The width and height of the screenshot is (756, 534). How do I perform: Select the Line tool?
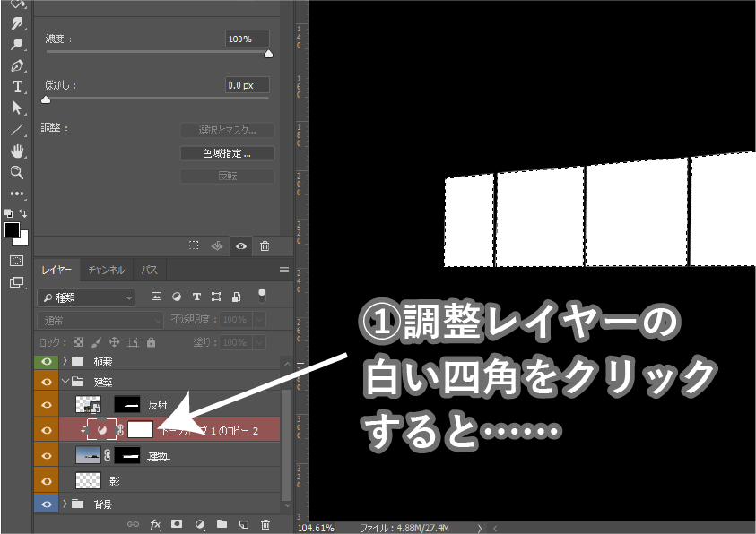point(17,129)
